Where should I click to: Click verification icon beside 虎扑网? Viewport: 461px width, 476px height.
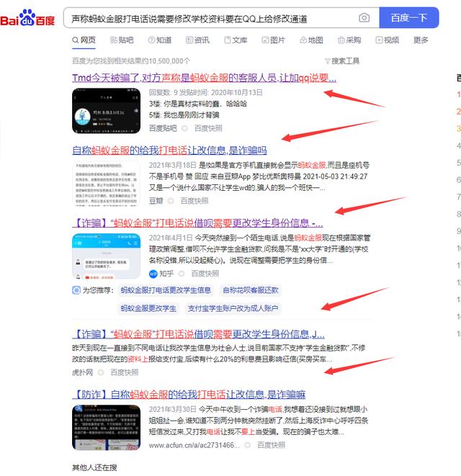pyautogui.click(x=101, y=372)
